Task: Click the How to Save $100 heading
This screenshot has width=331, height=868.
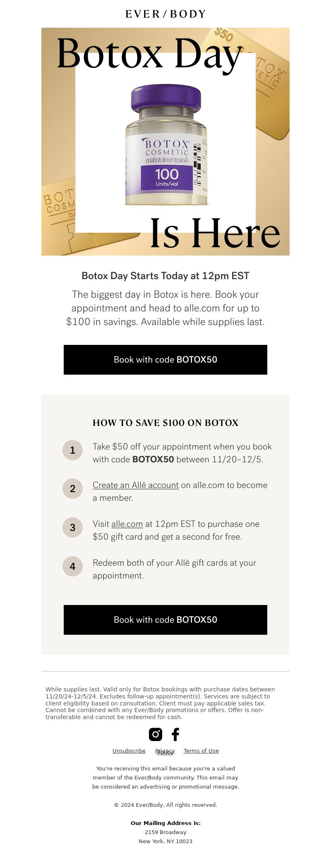Action: tap(165, 423)
